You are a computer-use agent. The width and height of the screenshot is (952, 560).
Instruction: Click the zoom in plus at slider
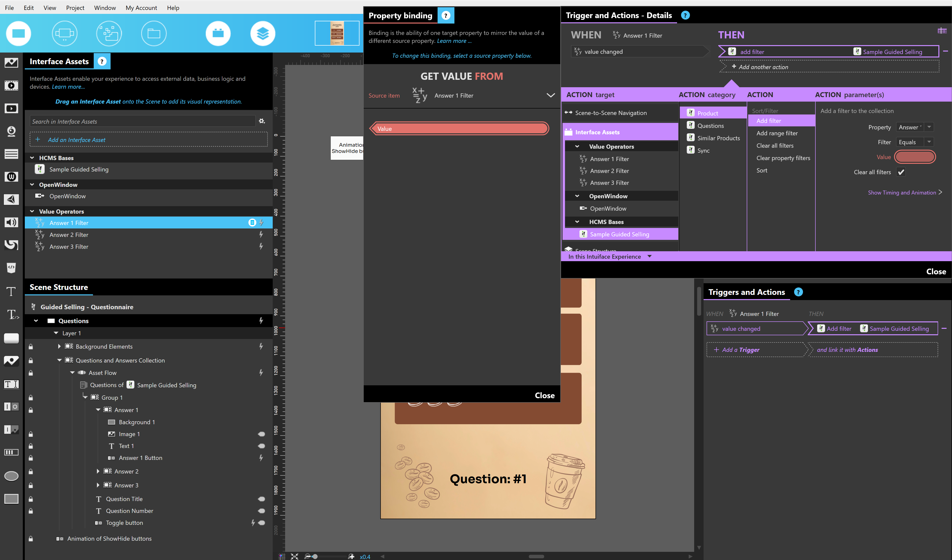[351, 556]
